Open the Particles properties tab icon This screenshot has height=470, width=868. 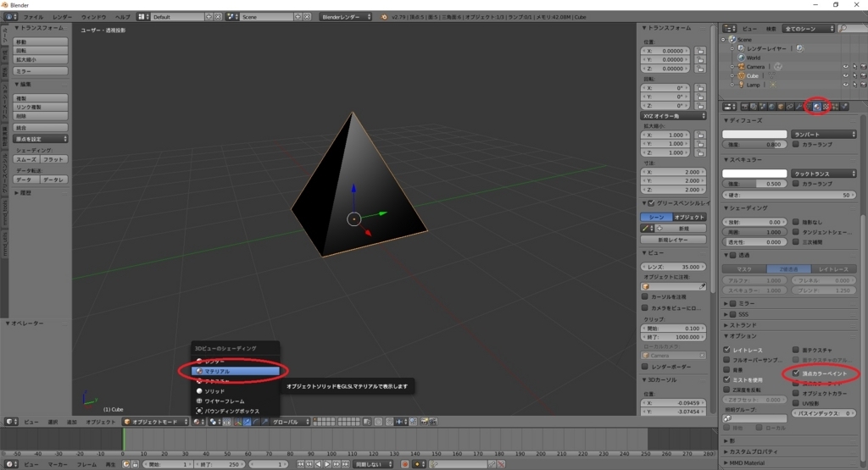pos(835,107)
